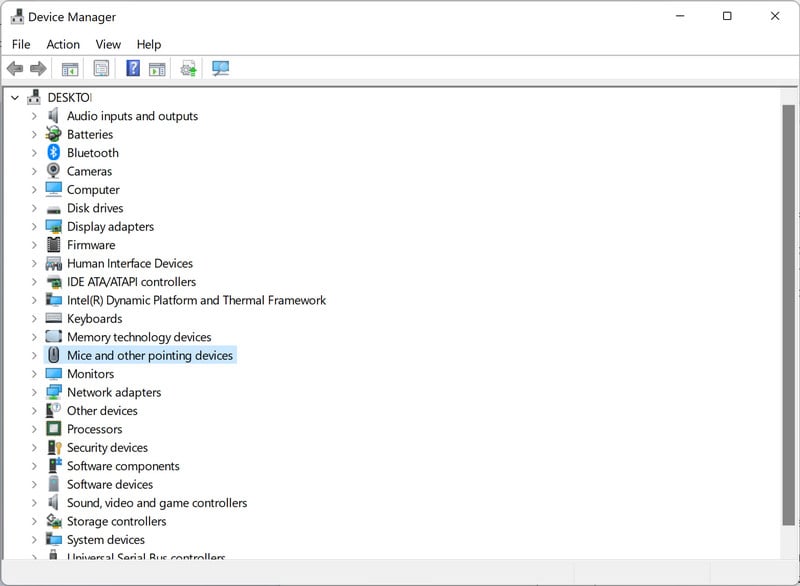Click the Device Manager title bar icon

click(17, 16)
